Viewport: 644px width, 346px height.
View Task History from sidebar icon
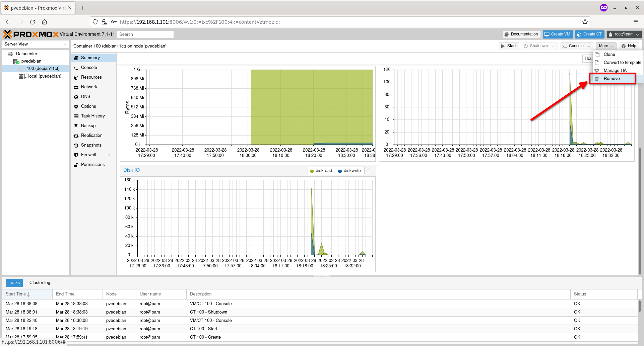click(x=76, y=116)
